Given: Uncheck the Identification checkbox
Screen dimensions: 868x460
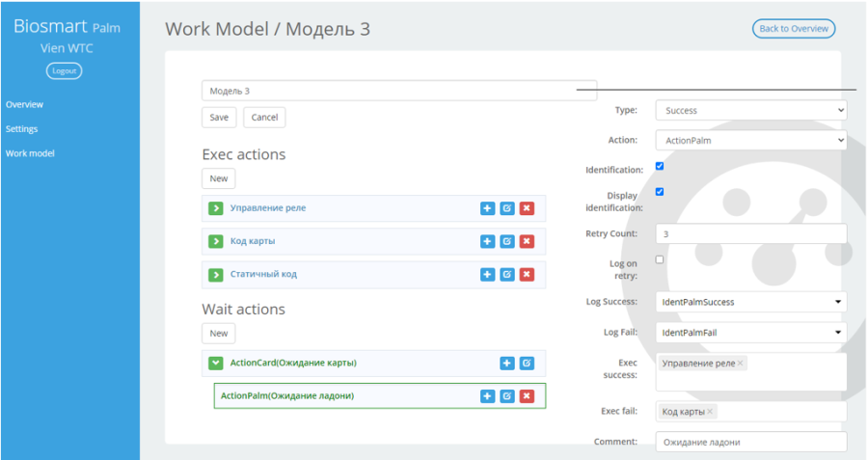Looking at the screenshot, I should [660, 166].
